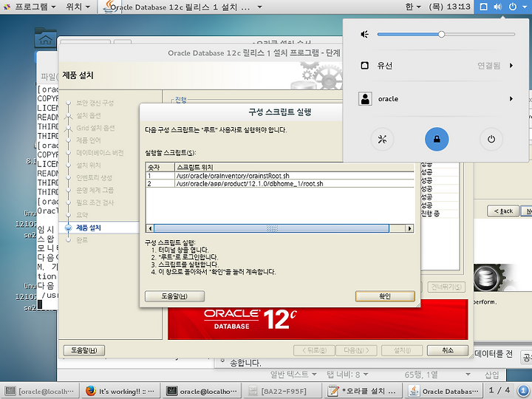The height and width of the screenshot is (399, 532).
Task: Click the 데이터베이스 버전 step
Action: [100, 153]
